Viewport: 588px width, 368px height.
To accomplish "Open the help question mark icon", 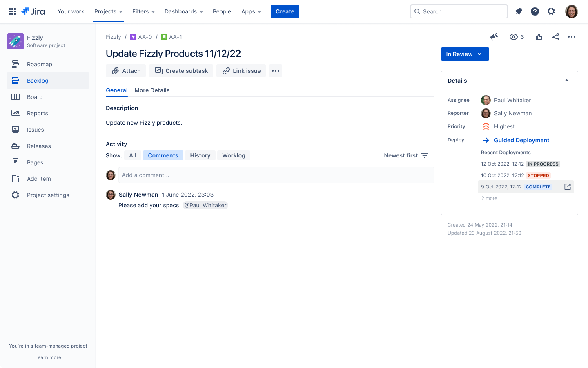I will (535, 11).
